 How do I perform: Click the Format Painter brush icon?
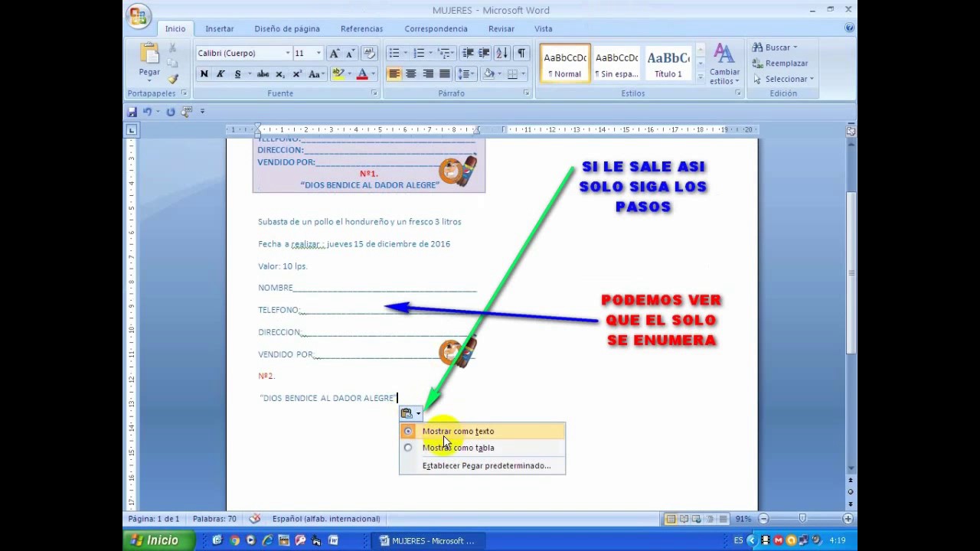pos(173,79)
